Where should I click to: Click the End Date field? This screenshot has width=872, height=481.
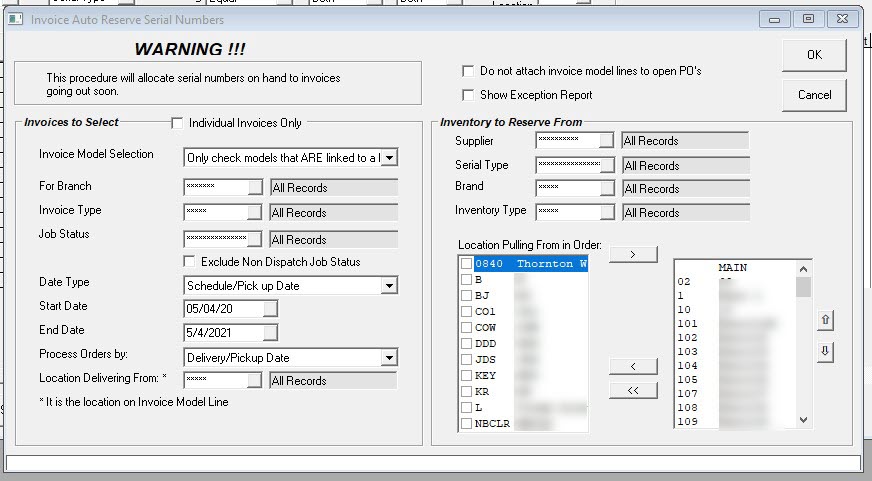(223, 333)
